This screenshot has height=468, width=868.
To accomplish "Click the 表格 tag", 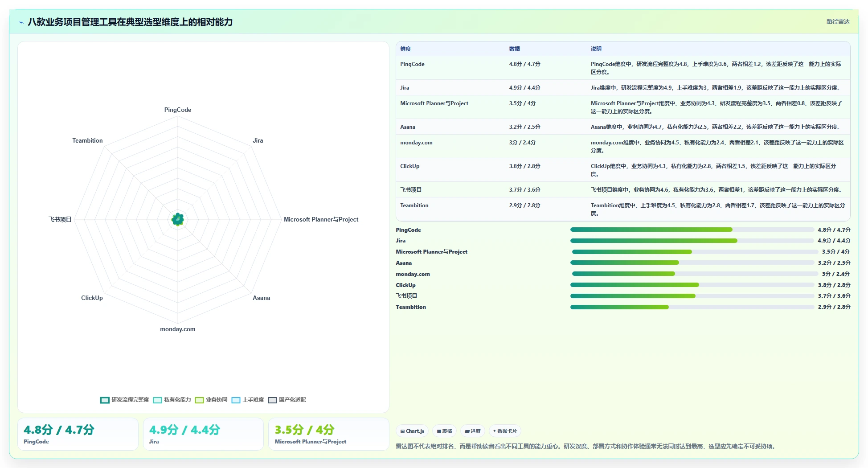I will point(444,431).
